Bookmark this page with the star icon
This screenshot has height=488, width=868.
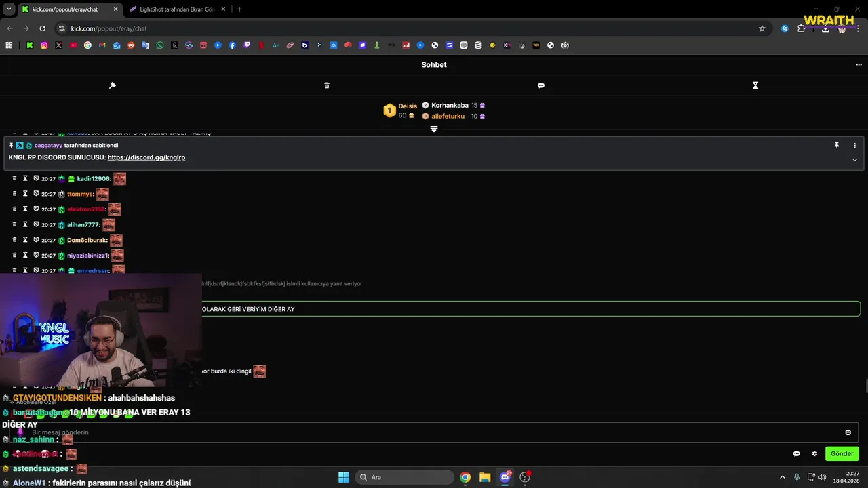click(762, 28)
